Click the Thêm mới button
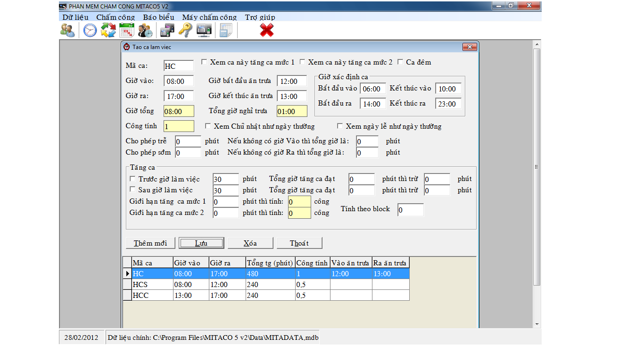The width and height of the screenshot is (644, 362). click(150, 243)
